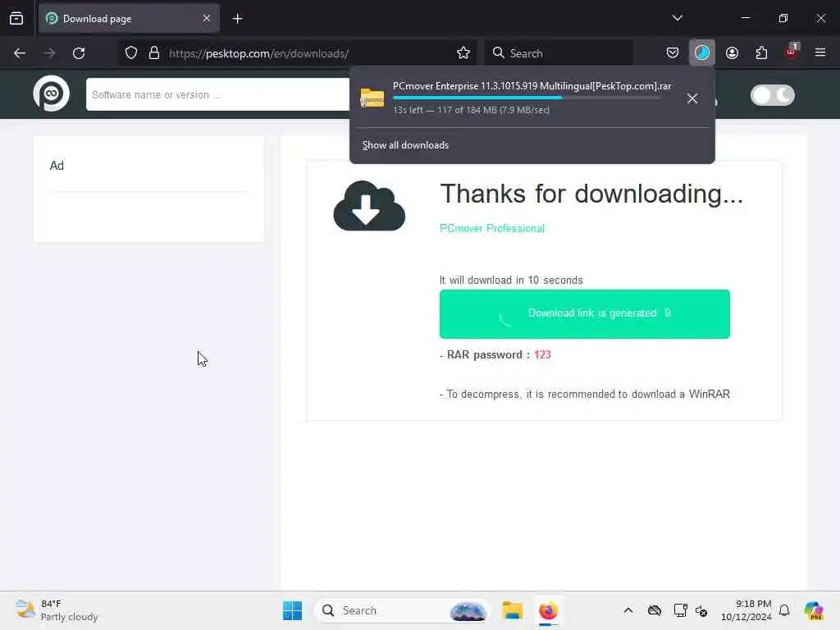Image resolution: width=840 pixels, height=630 pixels.
Task: Click the browser Search box
Action: [559, 53]
